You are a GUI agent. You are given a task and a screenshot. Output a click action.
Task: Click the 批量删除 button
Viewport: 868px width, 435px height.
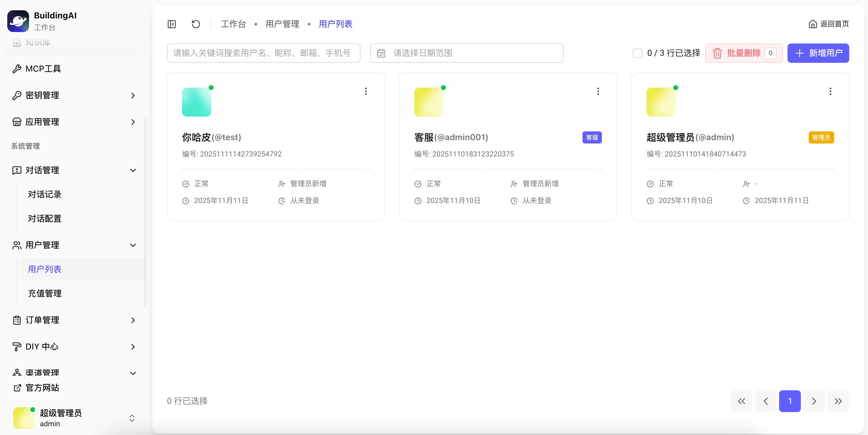[744, 53]
